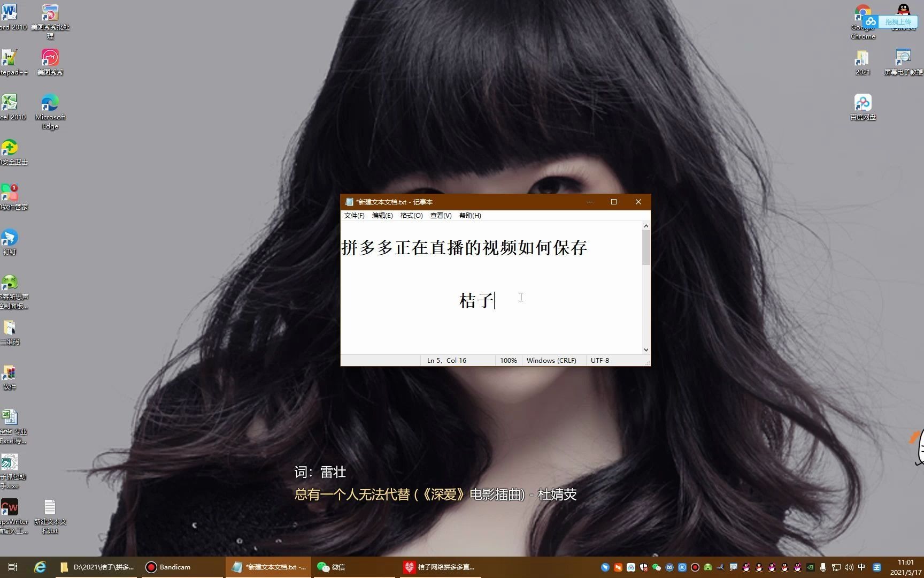Image resolution: width=924 pixels, height=578 pixels.
Task: Open 钉钉 desktop icon
Action: click(10, 242)
